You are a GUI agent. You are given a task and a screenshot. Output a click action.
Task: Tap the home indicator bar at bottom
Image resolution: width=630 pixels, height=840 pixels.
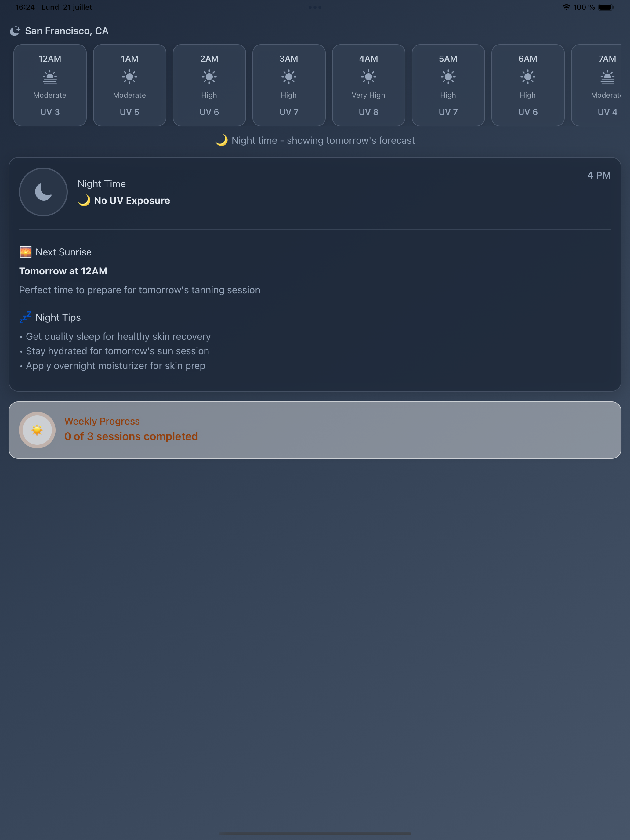pyautogui.click(x=315, y=834)
